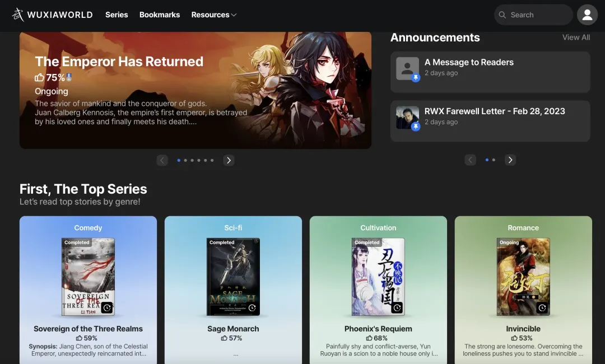The height and width of the screenshot is (364, 605).
Task: Go to next announcements page arrow
Action: pos(510,160)
